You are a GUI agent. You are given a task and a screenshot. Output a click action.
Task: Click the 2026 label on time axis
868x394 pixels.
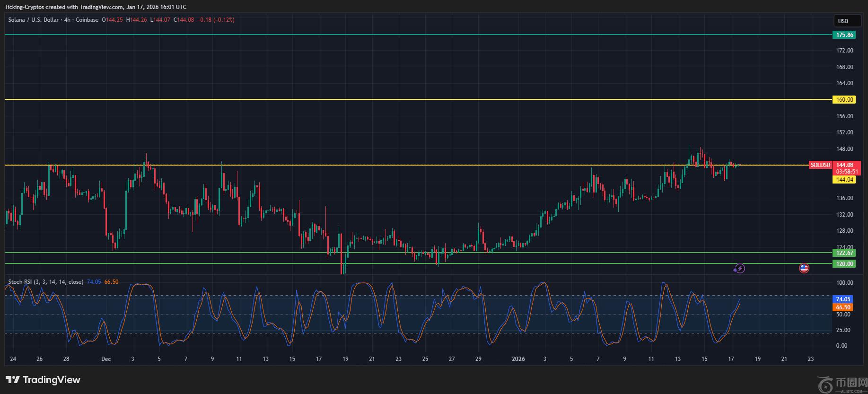tap(518, 359)
